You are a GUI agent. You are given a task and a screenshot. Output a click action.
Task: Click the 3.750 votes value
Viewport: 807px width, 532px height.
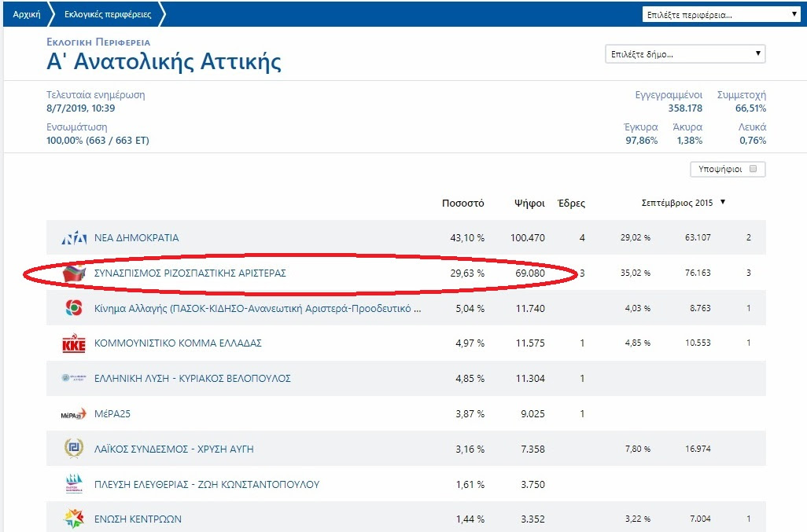coord(532,484)
